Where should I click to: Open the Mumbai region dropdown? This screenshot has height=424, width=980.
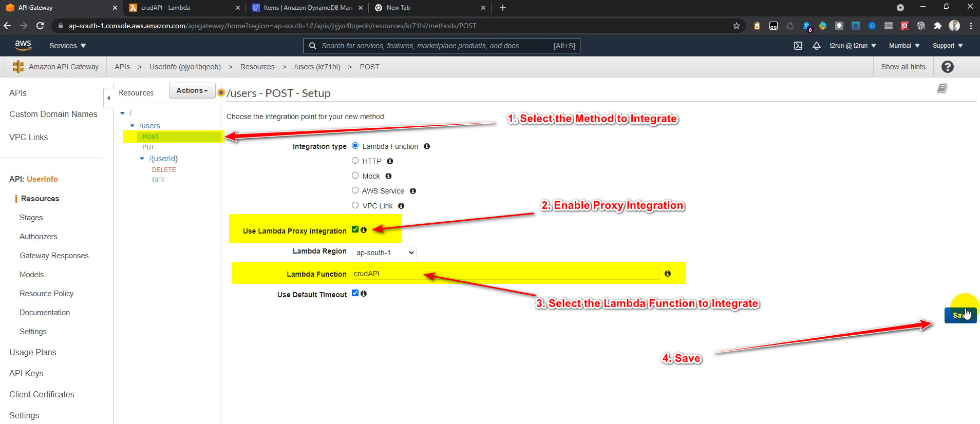(904, 46)
